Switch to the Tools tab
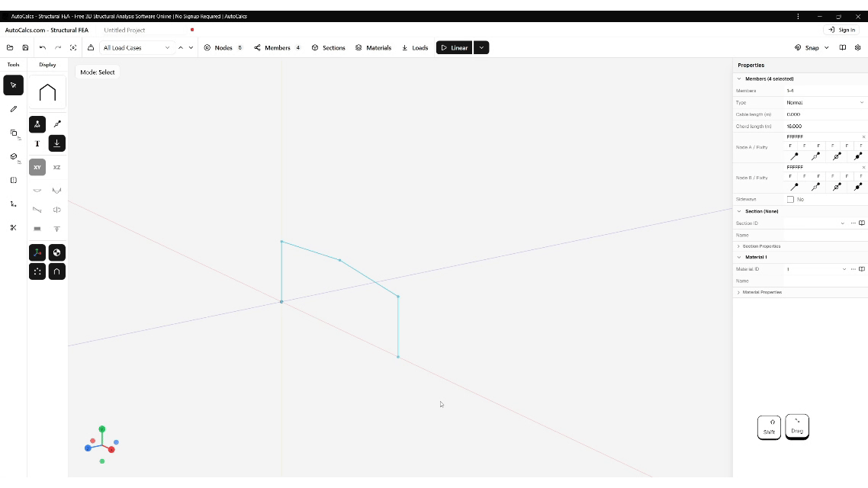This screenshot has height=488, width=868. point(13,65)
